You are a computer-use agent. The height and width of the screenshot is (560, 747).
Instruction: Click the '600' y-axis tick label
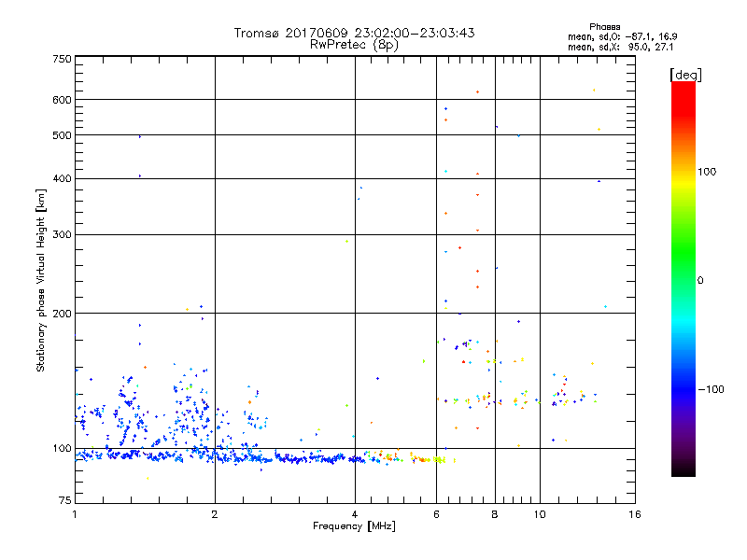point(63,100)
